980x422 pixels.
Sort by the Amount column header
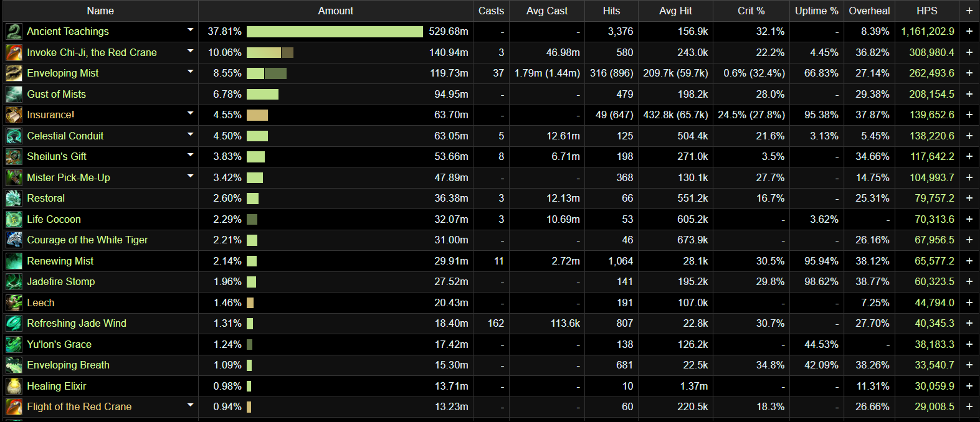coord(336,11)
